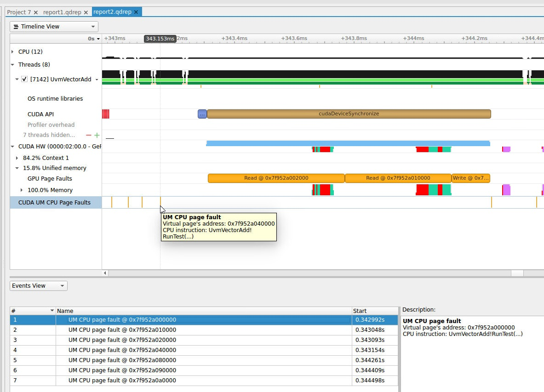Screen dimensions: 544x392
Task: Open the dropdown beside [7142] UvmVectorAdd
Action: click(97, 79)
